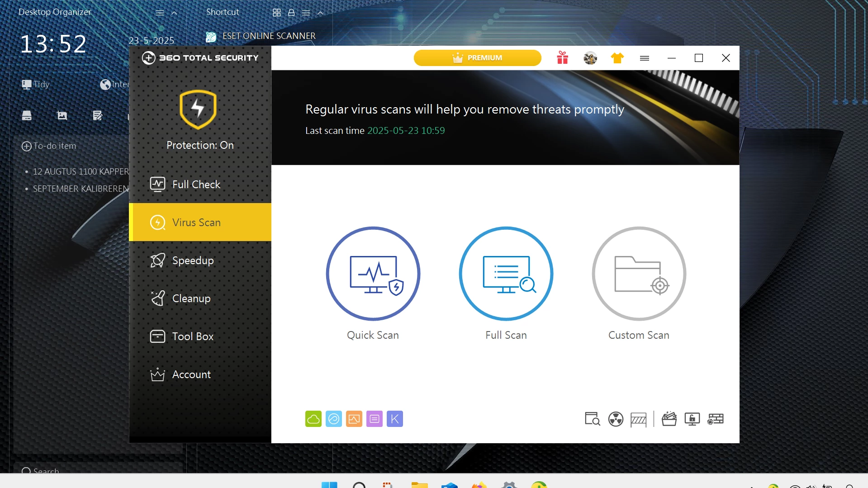Click the drive icon in Desktop Organizer
This screenshot has height=488, width=868.
coord(27,116)
